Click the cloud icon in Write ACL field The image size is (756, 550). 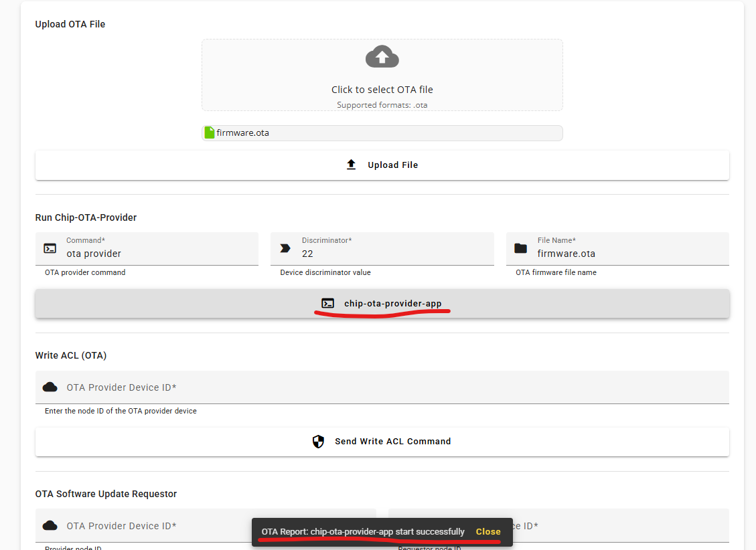(50, 387)
